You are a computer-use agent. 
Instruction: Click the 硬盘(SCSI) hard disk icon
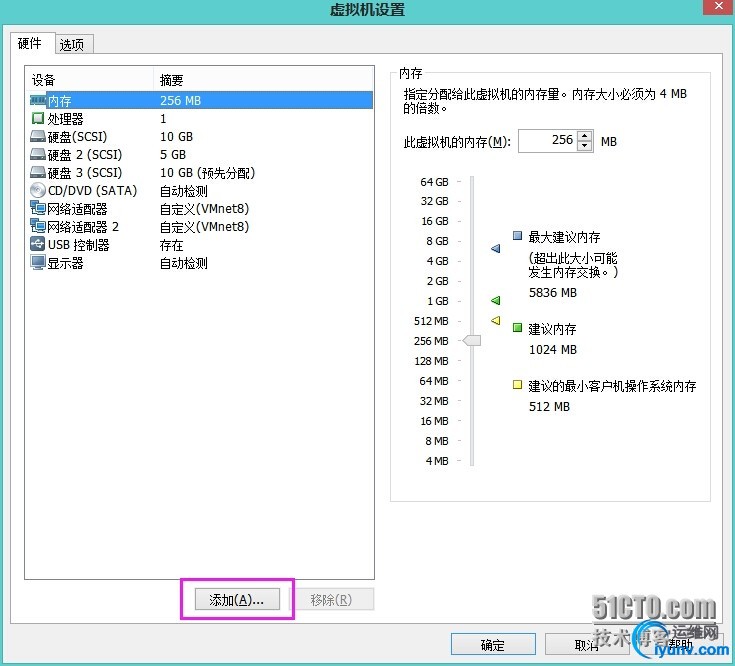(38, 136)
